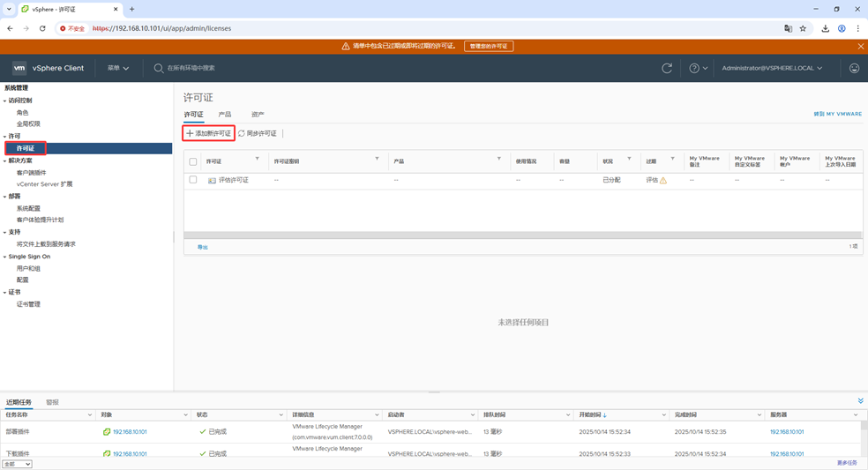Image resolution: width=868 pixels, height=470 pixels.
Task: Switch to the 产品 tab
Action: (225, 115)
